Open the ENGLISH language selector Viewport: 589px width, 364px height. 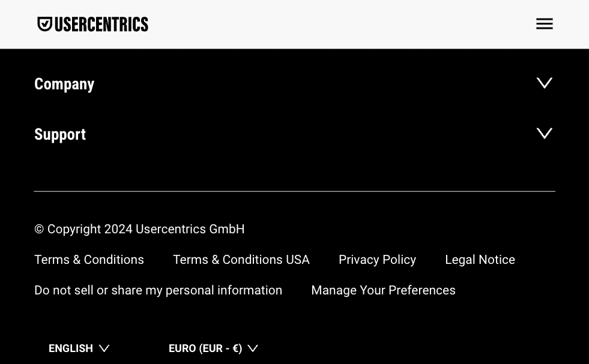(x=79, y=348)
